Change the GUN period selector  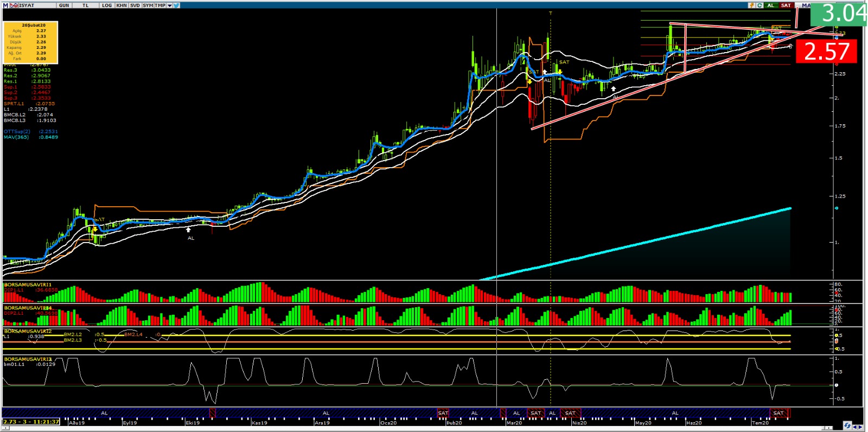pyautogui.click(x=64, y=5)
